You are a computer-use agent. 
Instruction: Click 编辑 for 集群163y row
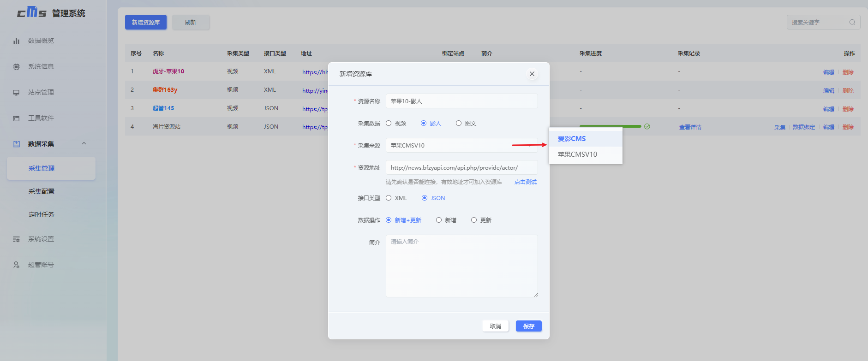click(x=829, y=91)
